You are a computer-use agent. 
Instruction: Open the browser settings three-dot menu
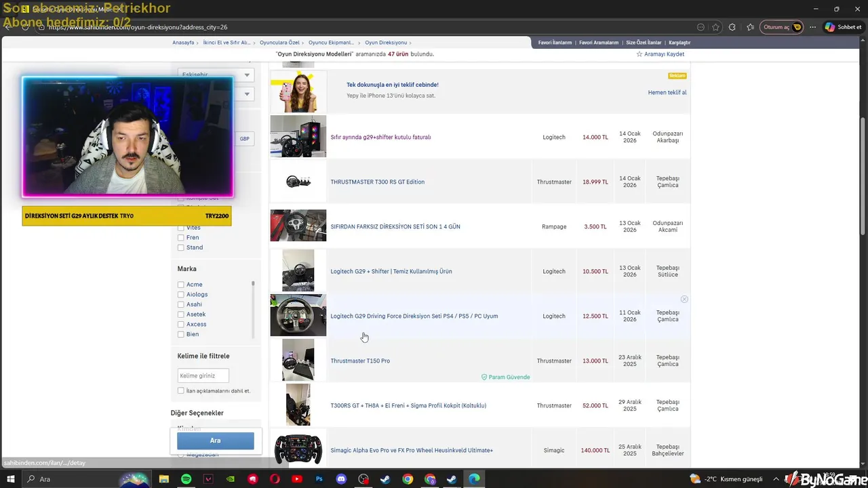tap(812, 27)
